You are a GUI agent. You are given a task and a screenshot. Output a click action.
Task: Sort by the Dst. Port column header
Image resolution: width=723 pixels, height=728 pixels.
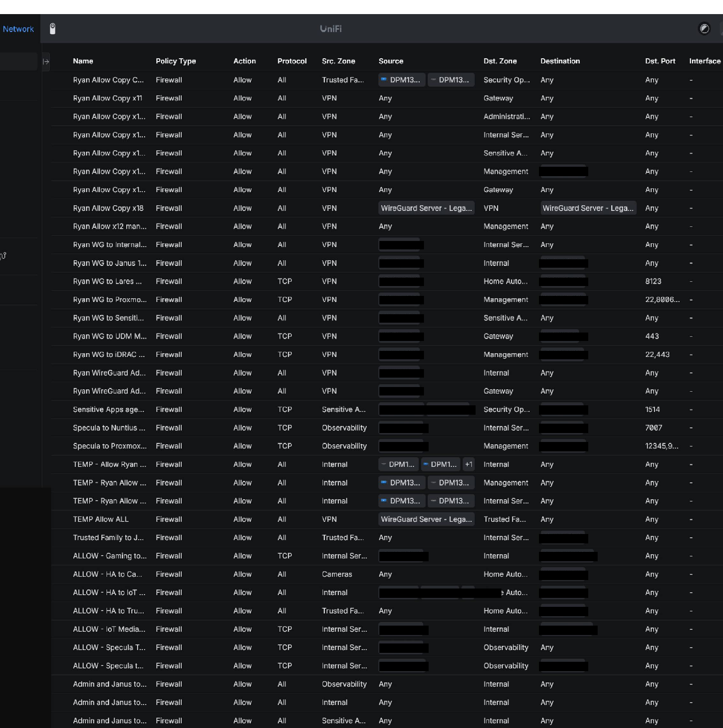pos(660,61)
